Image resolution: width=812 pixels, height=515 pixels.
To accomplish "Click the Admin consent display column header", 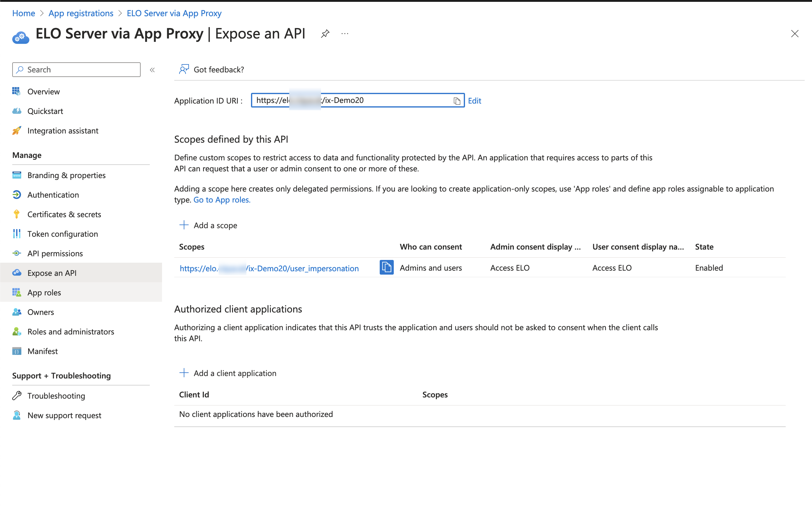I will pos(535,247).
